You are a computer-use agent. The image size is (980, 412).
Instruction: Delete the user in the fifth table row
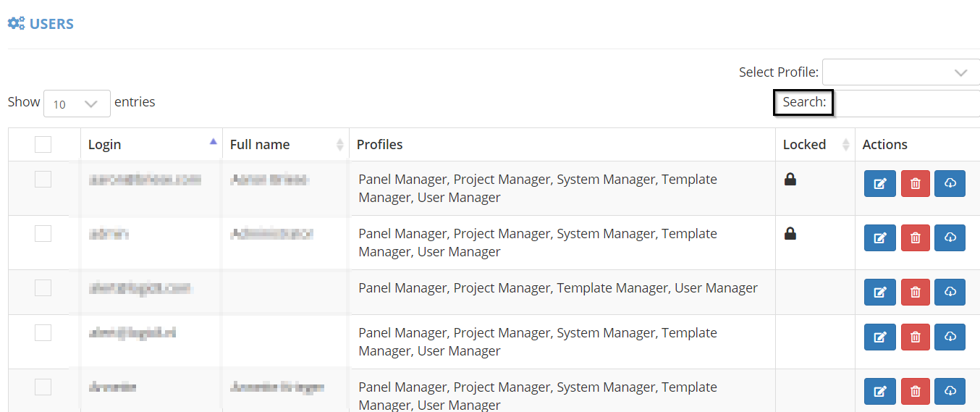[x=915, y=391]
